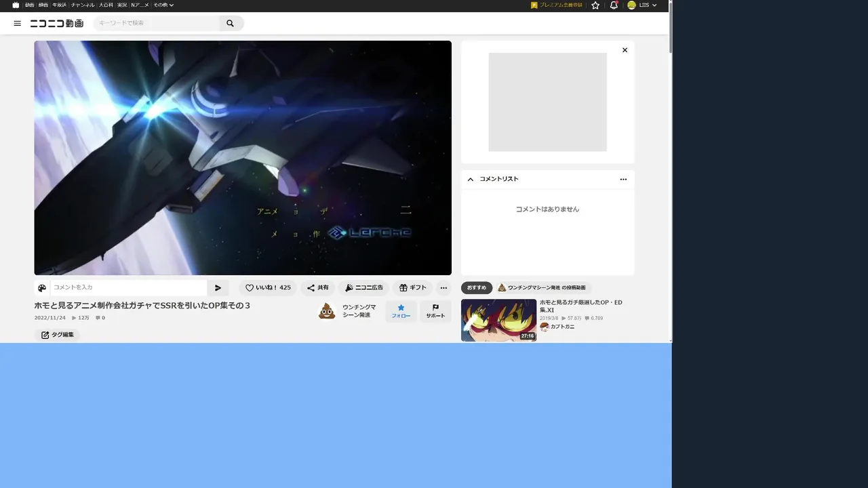Click the premium membership badge icon
The height and width of the screenshot is (488, 868).
534,5
